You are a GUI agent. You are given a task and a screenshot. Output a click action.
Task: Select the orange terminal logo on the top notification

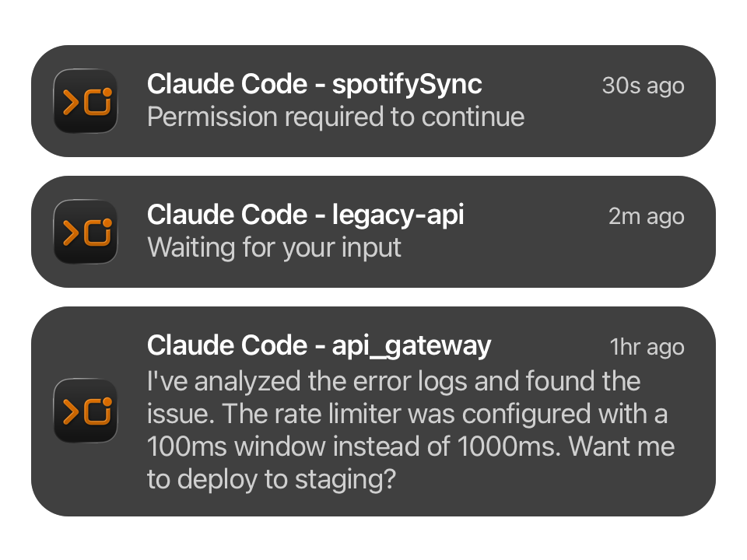point(86,101)
